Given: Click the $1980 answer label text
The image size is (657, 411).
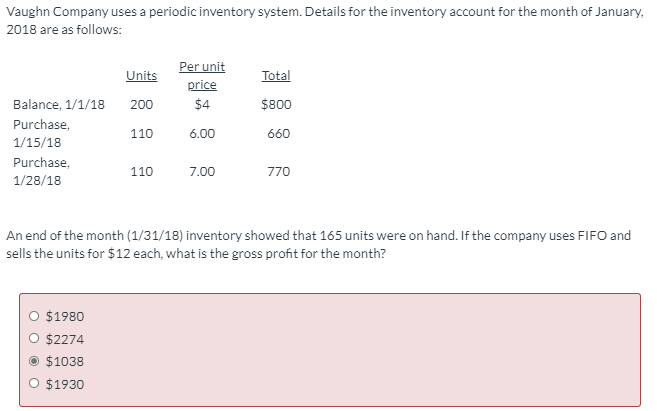Looking at the screenshot, I should pos(65,316).
